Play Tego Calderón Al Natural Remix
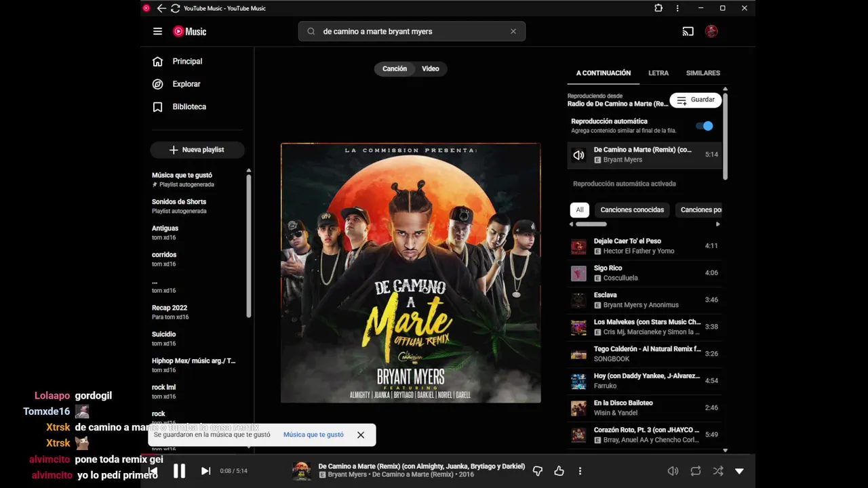This screenshot has width=868, height=488. click(x=644, y=354)
